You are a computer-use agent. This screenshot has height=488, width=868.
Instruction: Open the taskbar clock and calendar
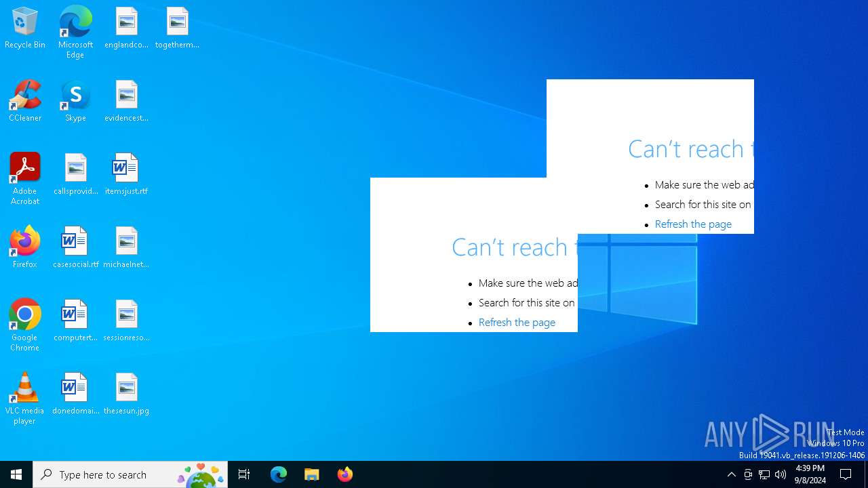point(810,474)
